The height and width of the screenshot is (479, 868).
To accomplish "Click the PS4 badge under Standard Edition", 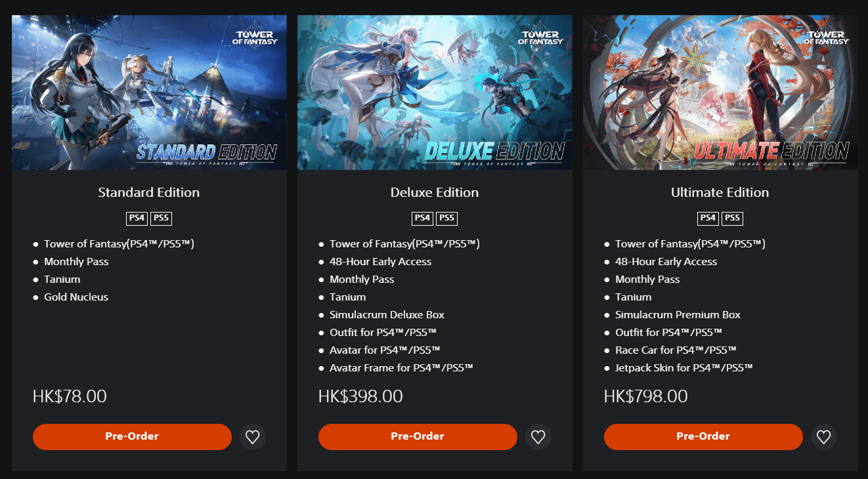I will coord(137,219).
